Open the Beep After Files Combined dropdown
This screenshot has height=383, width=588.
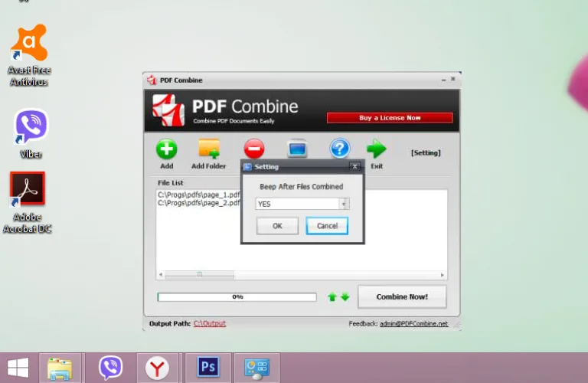coord(344,204)
